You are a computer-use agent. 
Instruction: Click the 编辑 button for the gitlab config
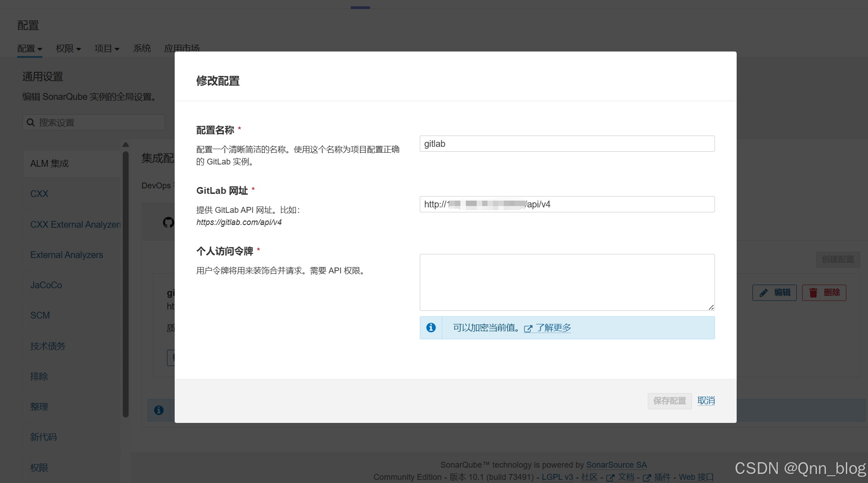click(775, 293)
